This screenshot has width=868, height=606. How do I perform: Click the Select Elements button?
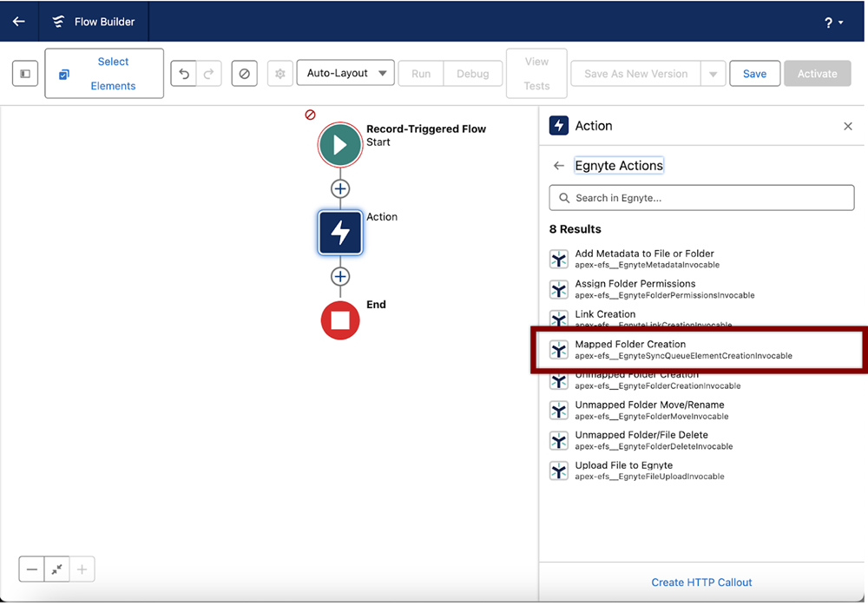pyautogui.click(x=104, y=74)
